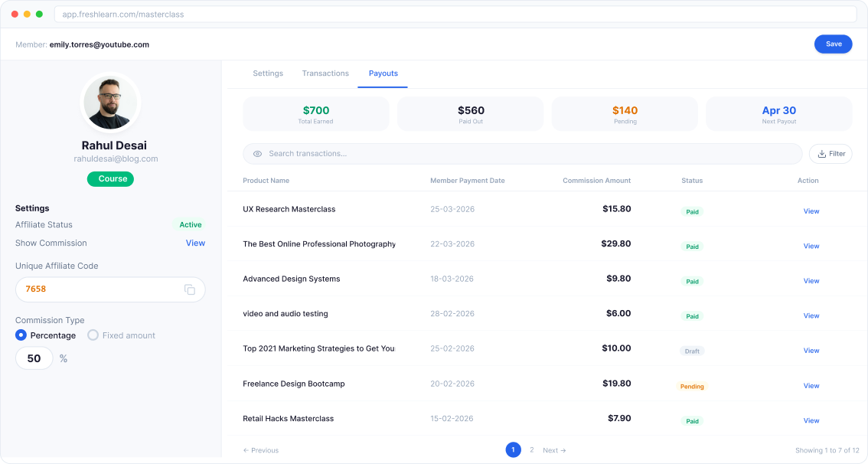Click the green Course badge
Screen dimensions: 868x464
(110, 178)
